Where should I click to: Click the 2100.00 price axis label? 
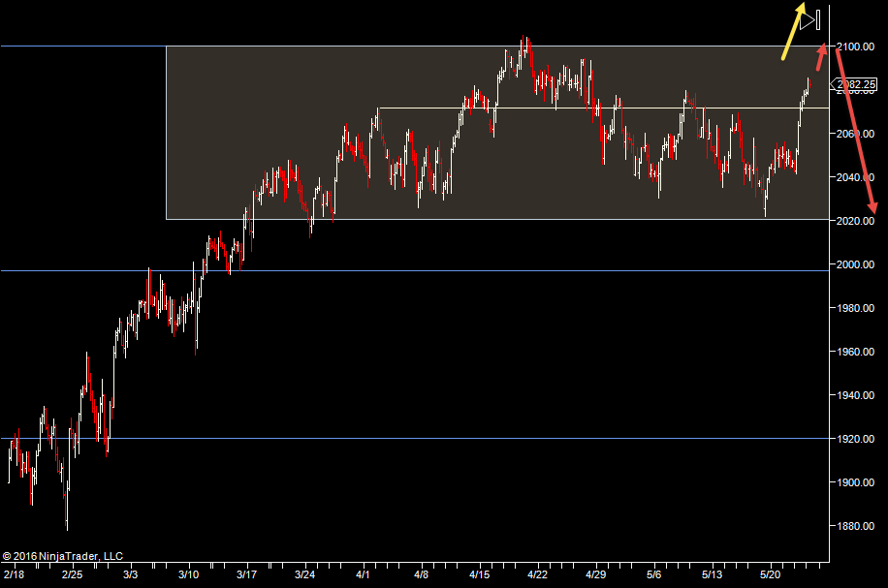pyautogui.click(x=855, y=46)
